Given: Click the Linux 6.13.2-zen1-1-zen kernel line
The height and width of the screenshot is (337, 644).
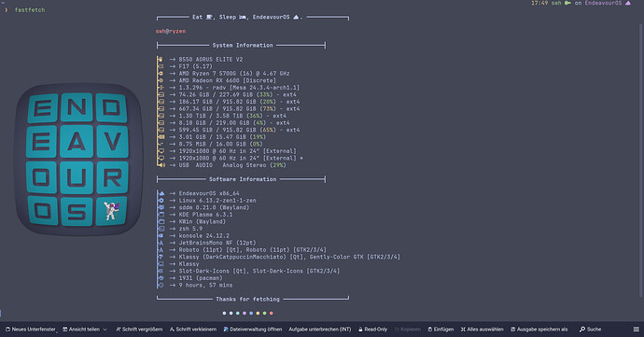Looking at the screenshot, I should tap(217, 200).
